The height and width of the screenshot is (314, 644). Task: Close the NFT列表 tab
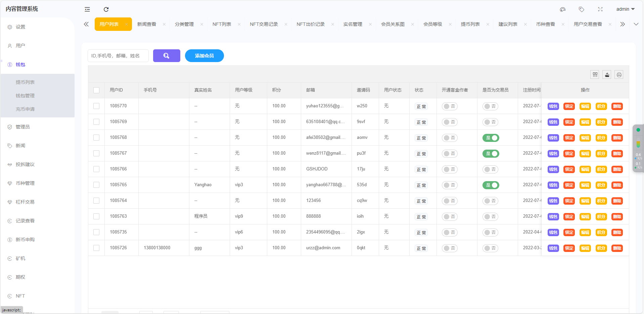[239, 24]
